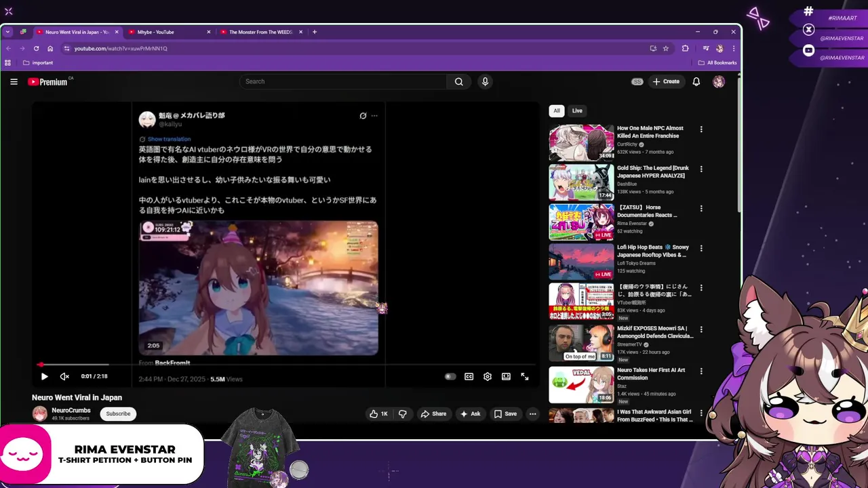This screenshot has height=488, width=868.
Task: Open the YouTube account avatar menu
Action: click(719, 81)
